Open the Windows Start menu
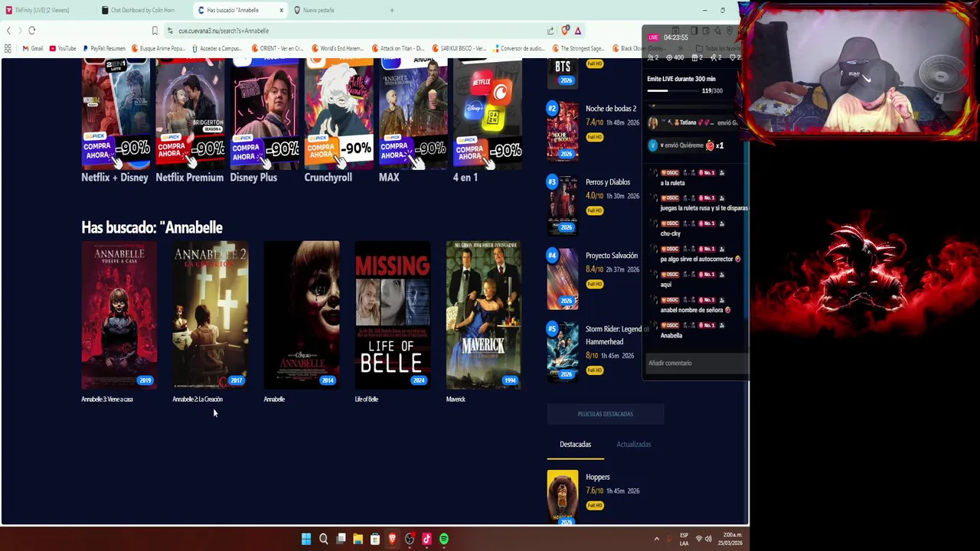 (306, 540)
